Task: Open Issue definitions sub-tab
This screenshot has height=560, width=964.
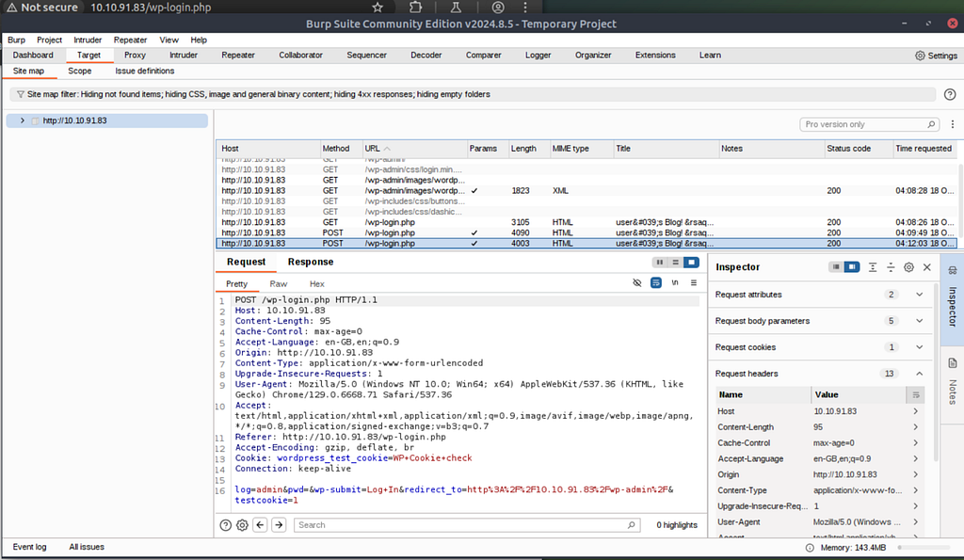Action: [x=144, y=72]
